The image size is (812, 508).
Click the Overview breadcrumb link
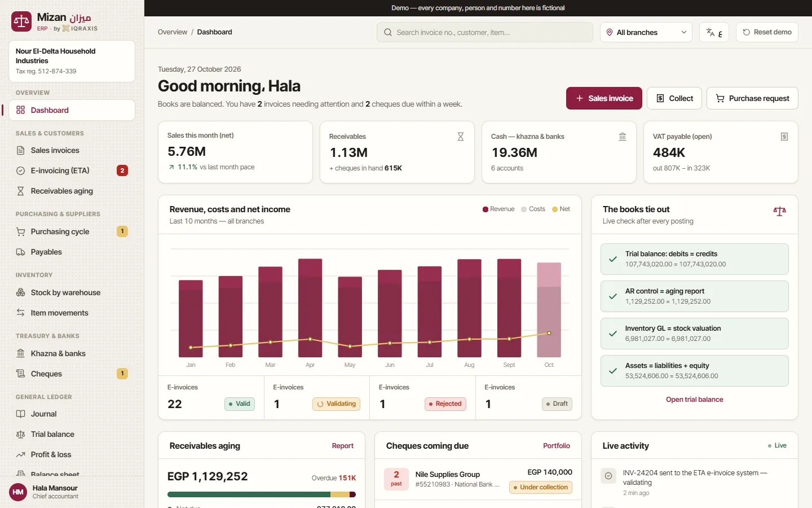pyautogui.click(x=173, y=32)
